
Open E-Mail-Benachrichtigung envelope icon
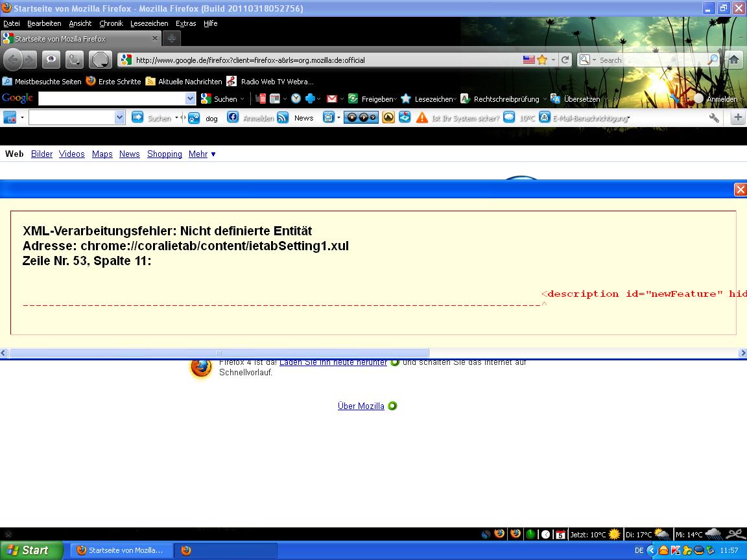point(545,117)
